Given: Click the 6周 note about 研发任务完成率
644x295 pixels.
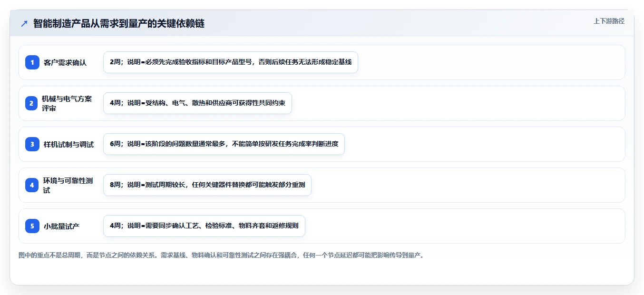Looking at the screenshot, I should pos(224,144).
